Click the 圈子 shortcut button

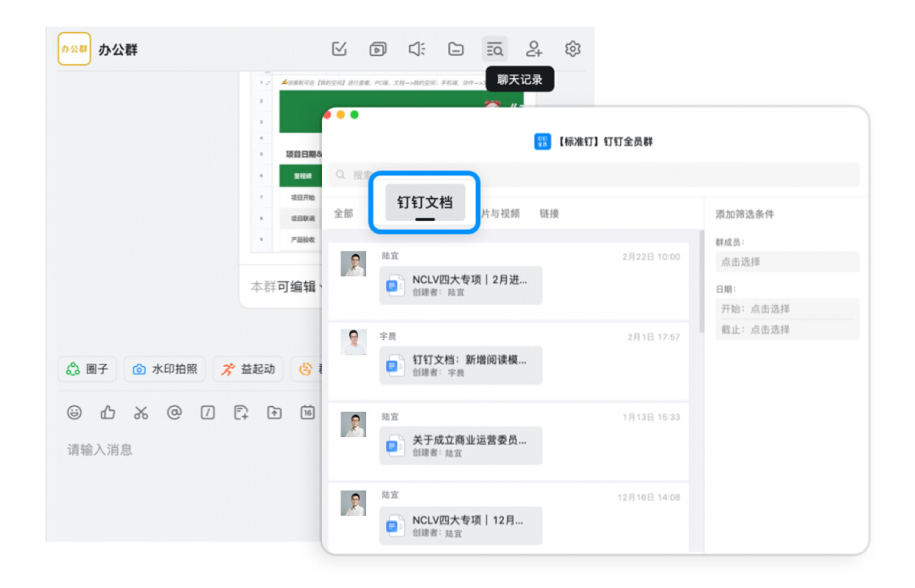pos(87,369)
